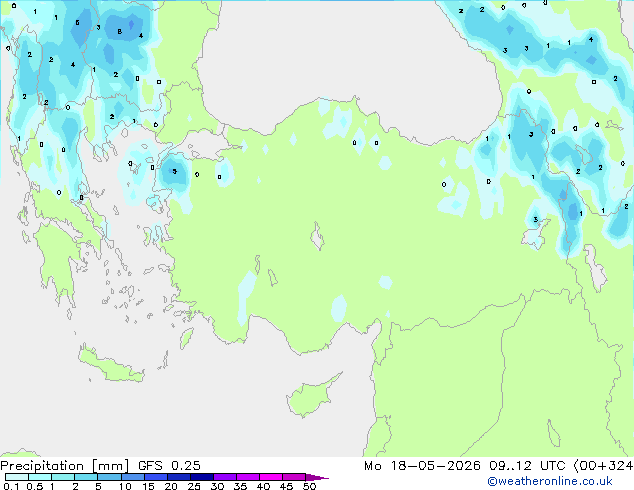Pick the 15–20 mm legend colour box
Image resolution: width=634 pixels, height=490 pixels.
pos(155,477)
